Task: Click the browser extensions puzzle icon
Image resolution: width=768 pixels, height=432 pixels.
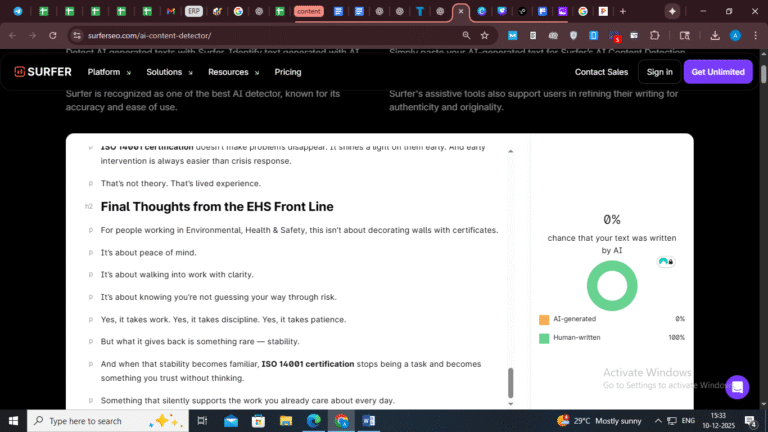Action: pos(655,35)
